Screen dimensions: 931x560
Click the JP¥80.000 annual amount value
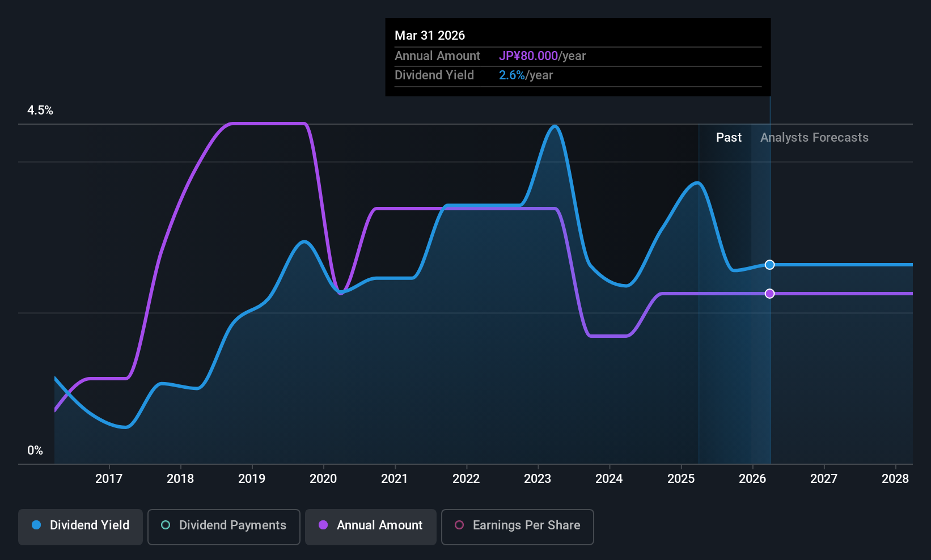coord(528,56)
